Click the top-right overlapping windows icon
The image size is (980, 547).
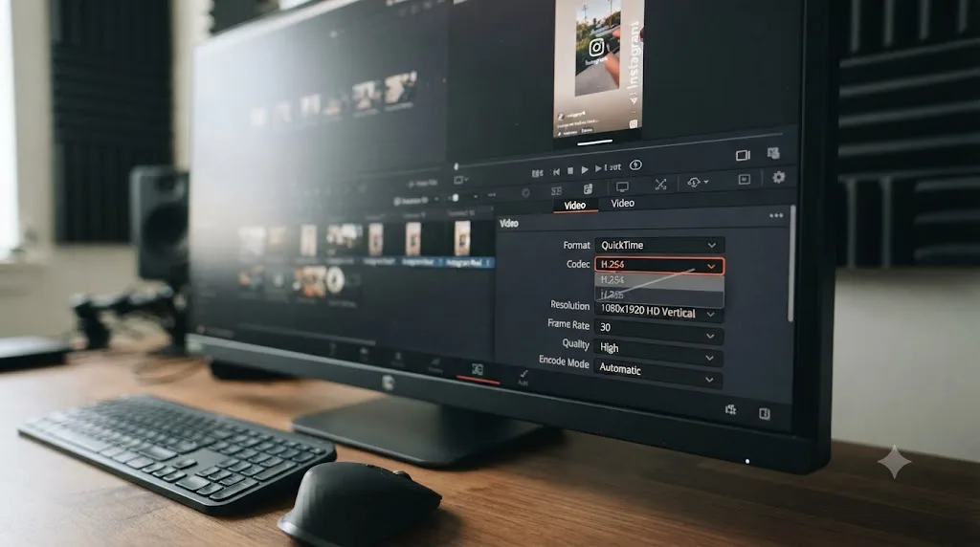tap(773, 153)
